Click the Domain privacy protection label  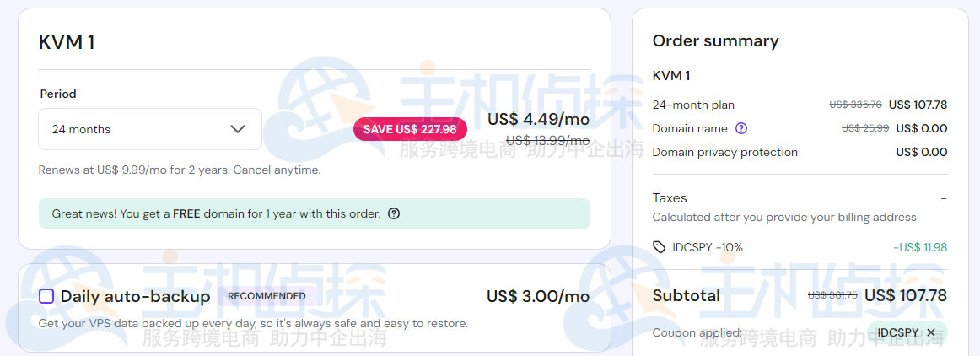724,153
